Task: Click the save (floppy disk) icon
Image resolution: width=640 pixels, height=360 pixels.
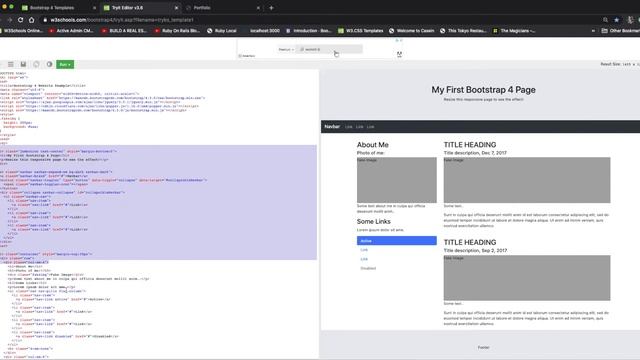Action: click(x=23, y=64)
